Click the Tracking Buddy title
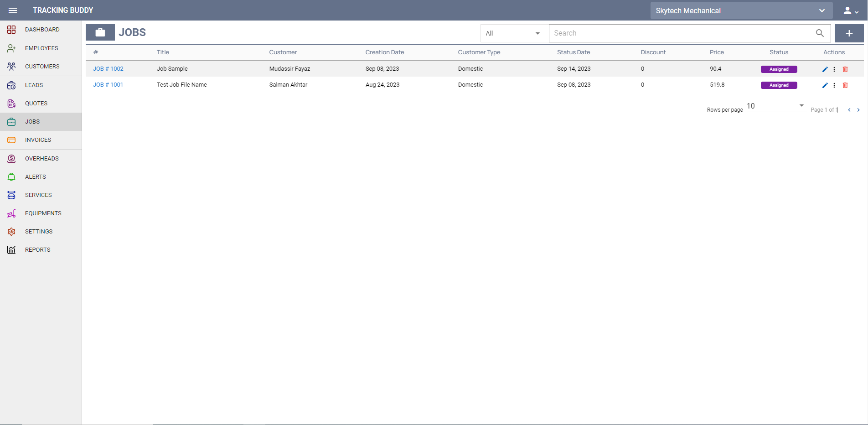Screen dimensions: 868x425 coord(63,10)
